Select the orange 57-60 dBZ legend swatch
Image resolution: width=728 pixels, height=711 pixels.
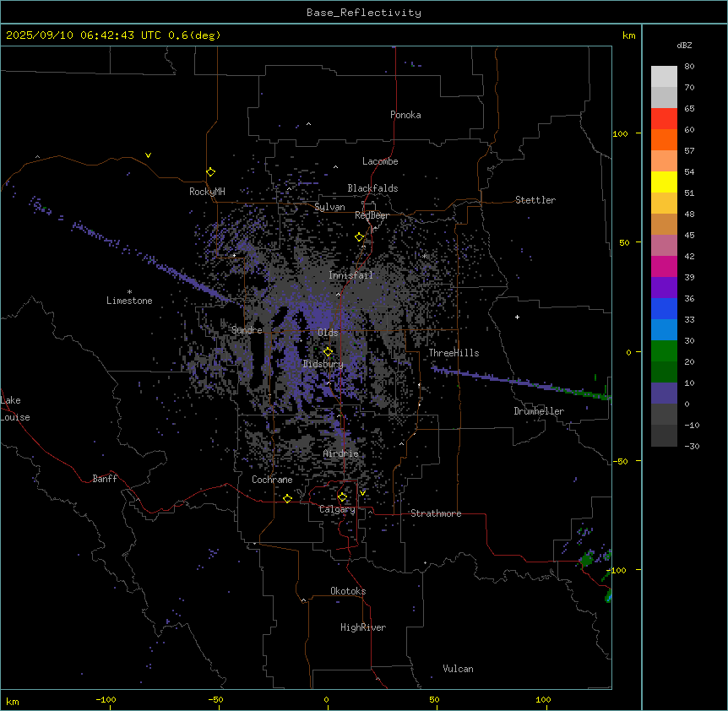(x=664, y=139)
